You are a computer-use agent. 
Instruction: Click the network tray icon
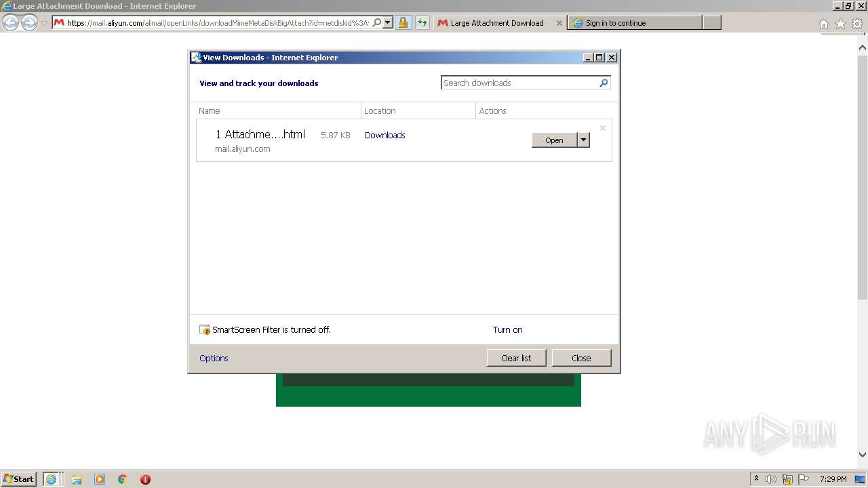pos(787,479)
